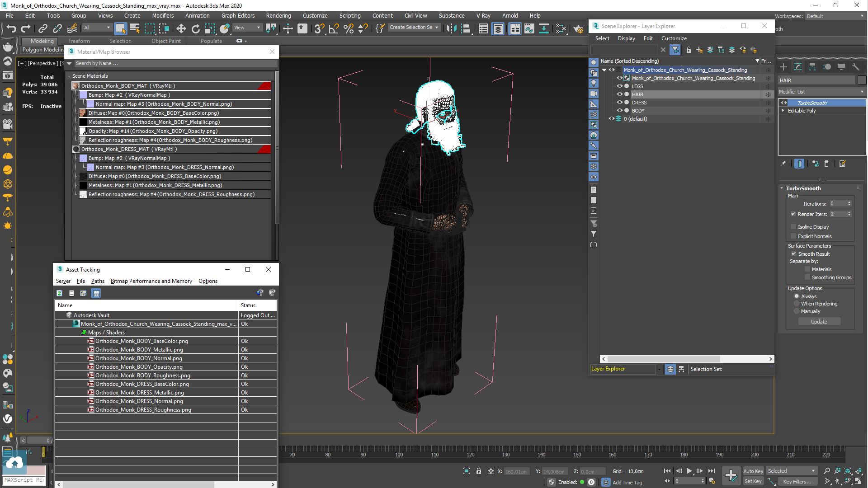The height and width of the screenshot is (488, 868).
Task: Toggle Render Iters checkbox
Action: pyautogui.click(x=793, y=214)
